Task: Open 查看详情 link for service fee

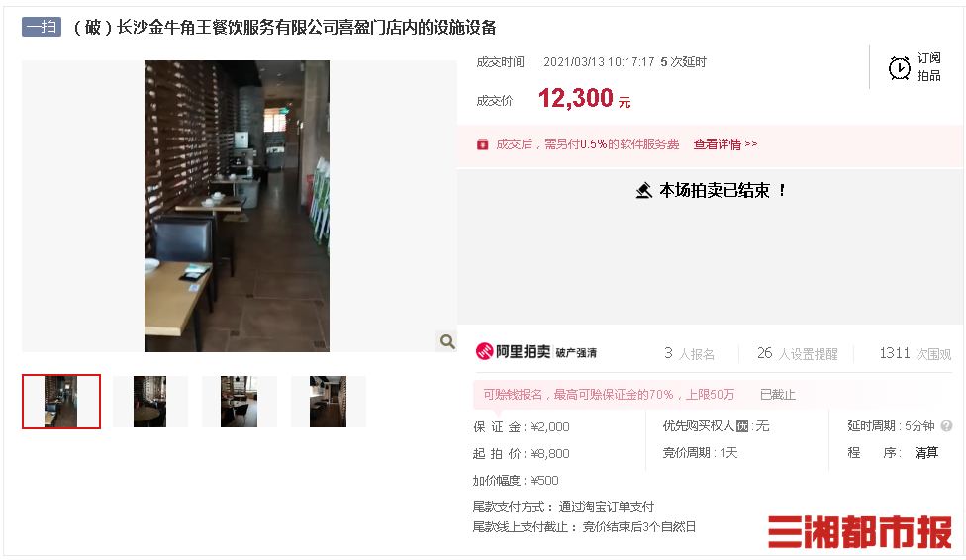Action: coord(725,144)
